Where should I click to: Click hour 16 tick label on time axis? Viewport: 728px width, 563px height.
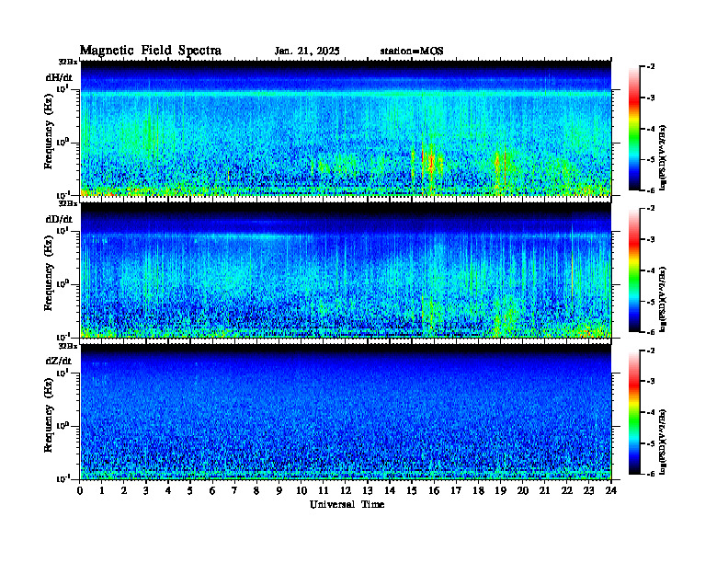[x=434, y=491]
